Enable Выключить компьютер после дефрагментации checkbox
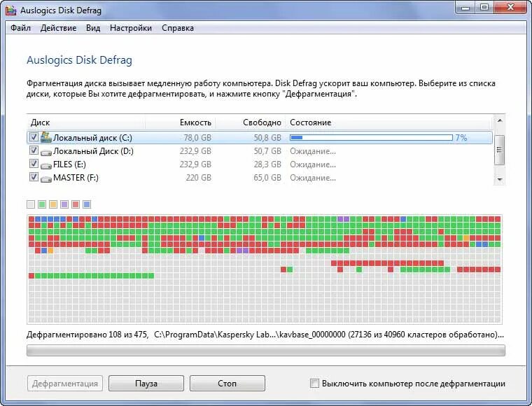The width and height of the screenshot is (532, 406). pos(314,384)
